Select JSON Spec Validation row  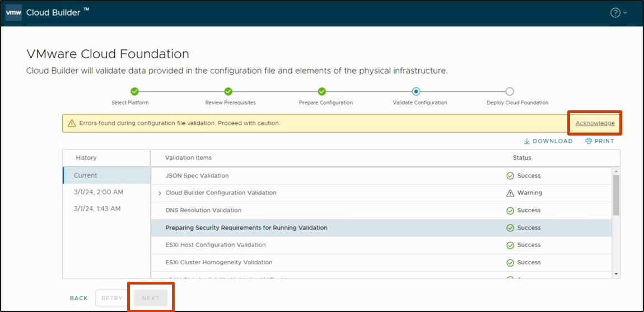pos(382,175)
